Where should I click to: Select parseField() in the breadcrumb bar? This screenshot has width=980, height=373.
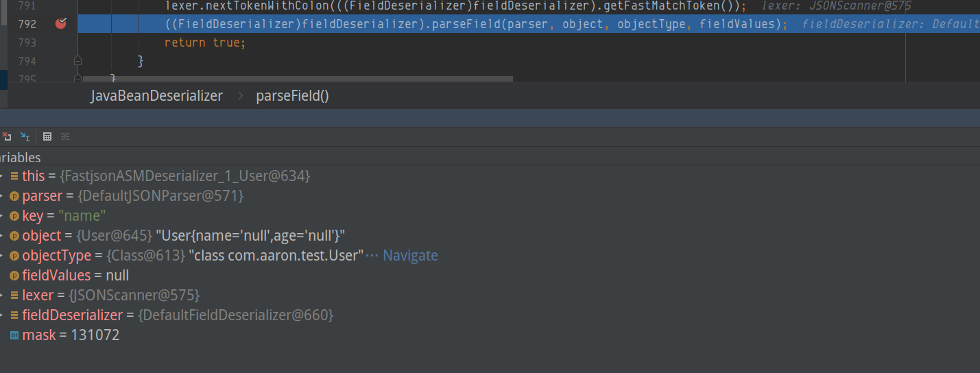293,96
